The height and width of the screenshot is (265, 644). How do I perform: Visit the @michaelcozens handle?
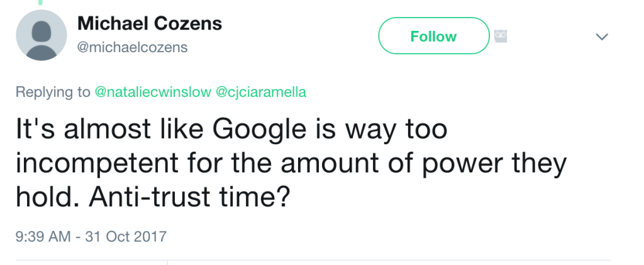coord(132,47)
